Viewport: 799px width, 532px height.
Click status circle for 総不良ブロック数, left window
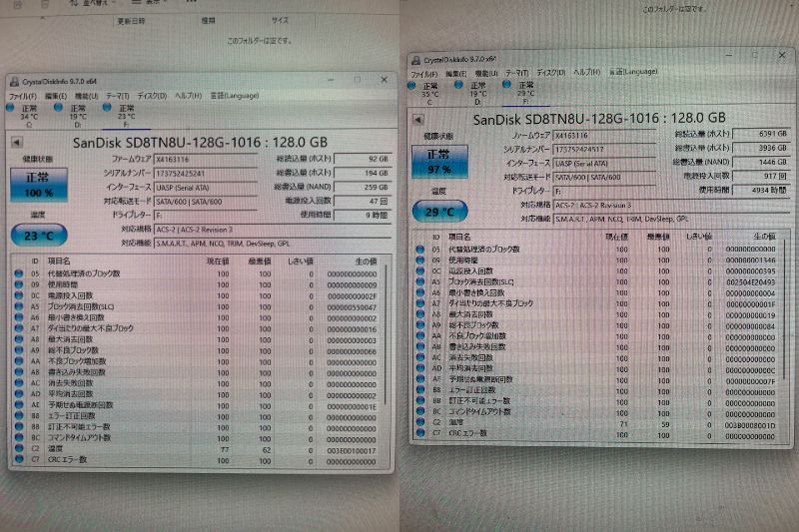click(19, 350)
